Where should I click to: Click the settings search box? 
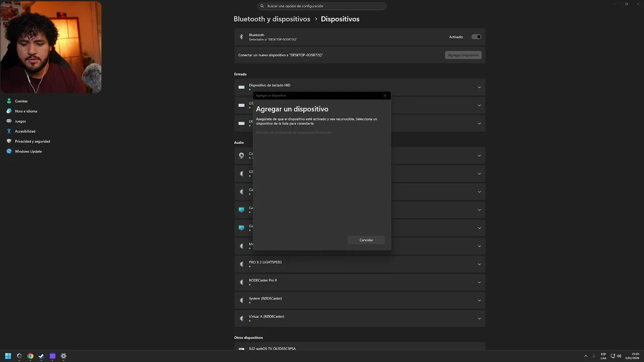pyautogui.click(x=322, y=6)
